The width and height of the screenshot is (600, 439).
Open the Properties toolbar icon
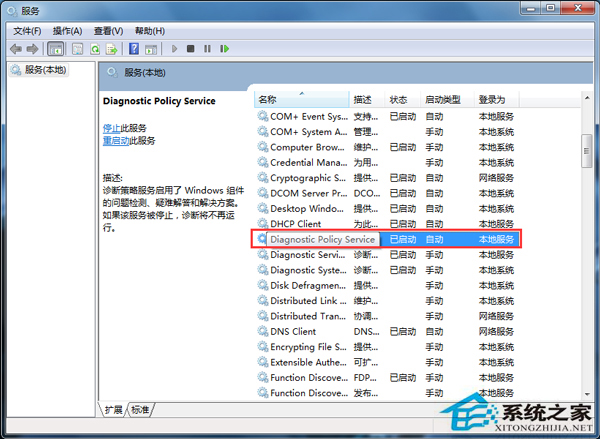click(78, 49)
